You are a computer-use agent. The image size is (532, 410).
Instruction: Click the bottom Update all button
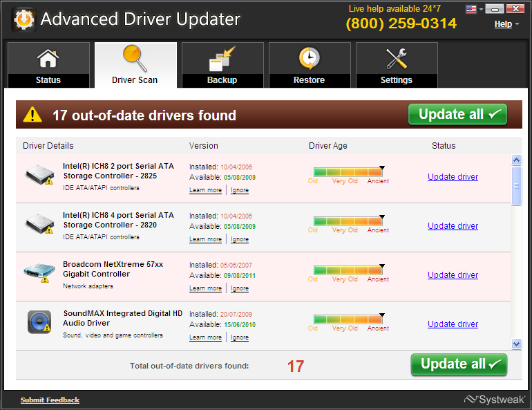459,364
